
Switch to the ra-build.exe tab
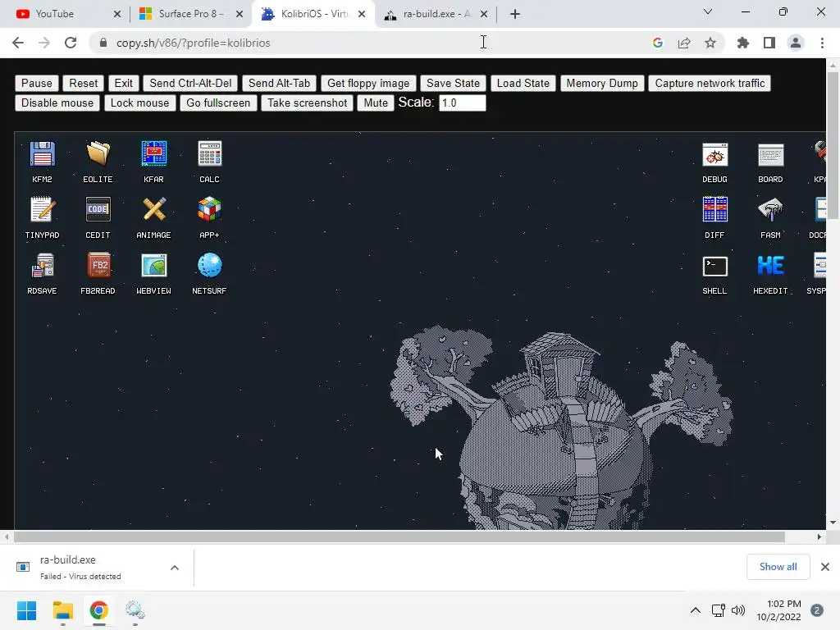[435, 14]
